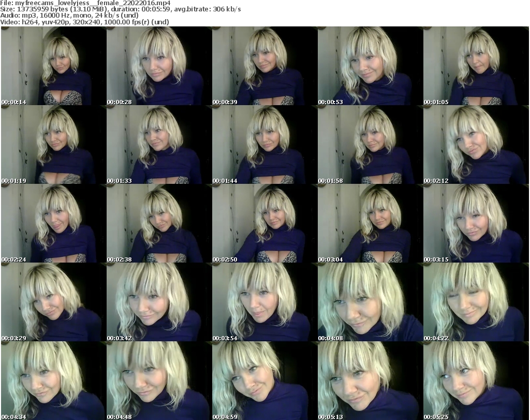Click the Size and duration info line
The width and height of the screenshot is (530, 420).
120,9
